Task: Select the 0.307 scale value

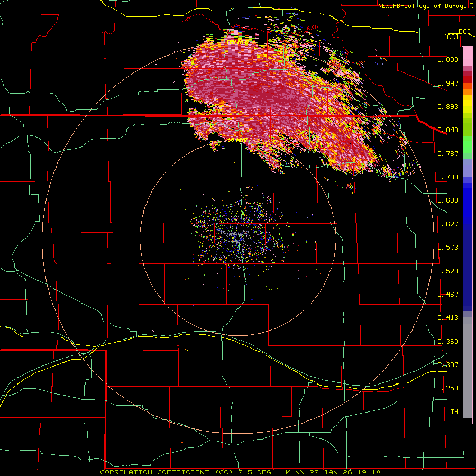Action: pyautogui.click(x=448, y=364)
